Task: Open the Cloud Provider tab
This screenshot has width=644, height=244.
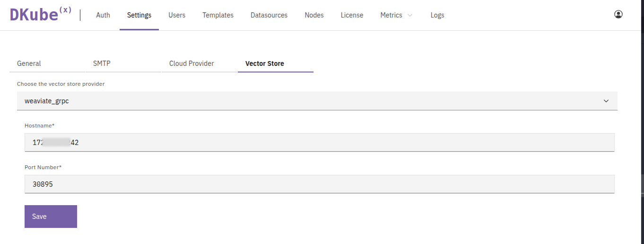Action: (191, 63)
